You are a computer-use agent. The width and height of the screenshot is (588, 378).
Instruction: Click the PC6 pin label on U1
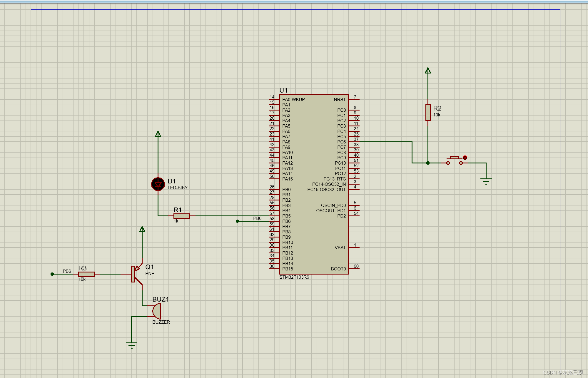(341, 142)
